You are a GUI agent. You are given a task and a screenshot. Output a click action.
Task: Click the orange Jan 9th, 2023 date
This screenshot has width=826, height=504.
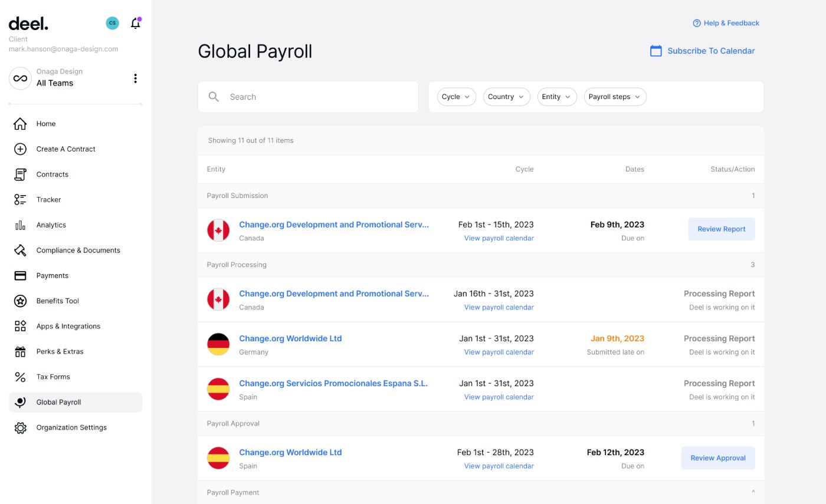617,338
